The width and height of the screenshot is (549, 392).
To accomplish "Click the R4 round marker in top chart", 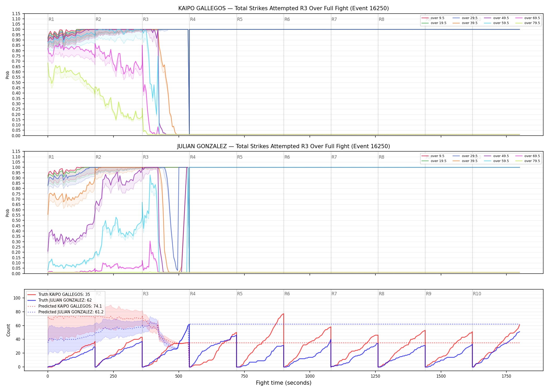I will pyautogui.click(x=193, y=19).
